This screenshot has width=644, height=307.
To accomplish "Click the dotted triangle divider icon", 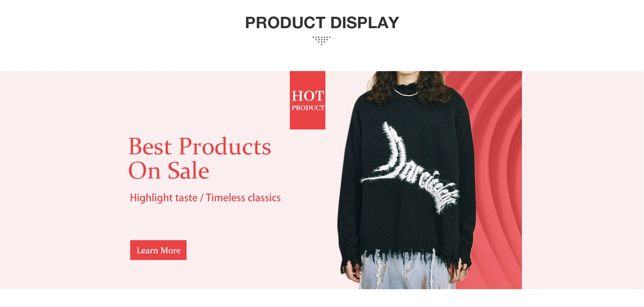I will coord(322,41).
